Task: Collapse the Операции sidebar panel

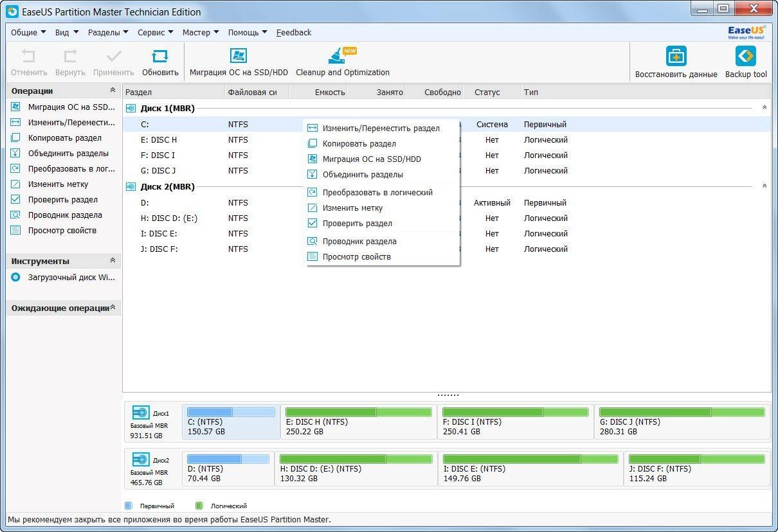Action: click(x=113, y=91)
